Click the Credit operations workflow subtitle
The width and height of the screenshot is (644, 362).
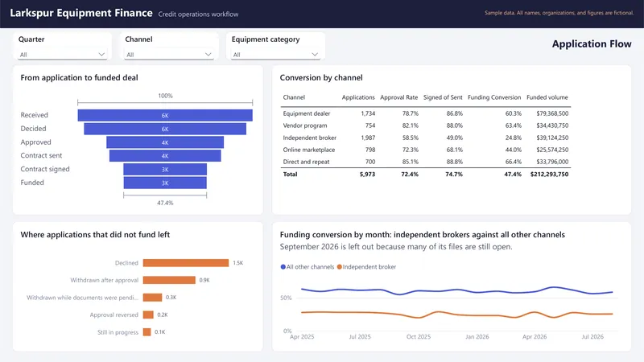198,14
